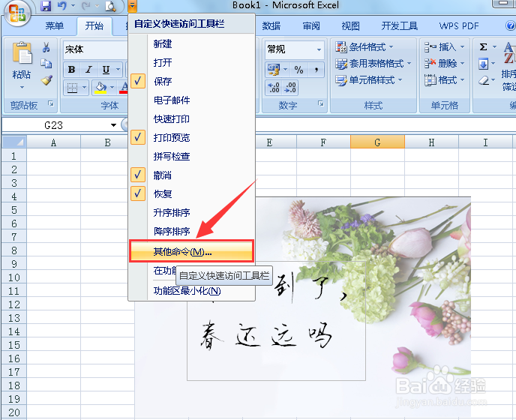Switch to the 菜单 tab
Viewport: 516px width, 420px height.
point(55,25)
